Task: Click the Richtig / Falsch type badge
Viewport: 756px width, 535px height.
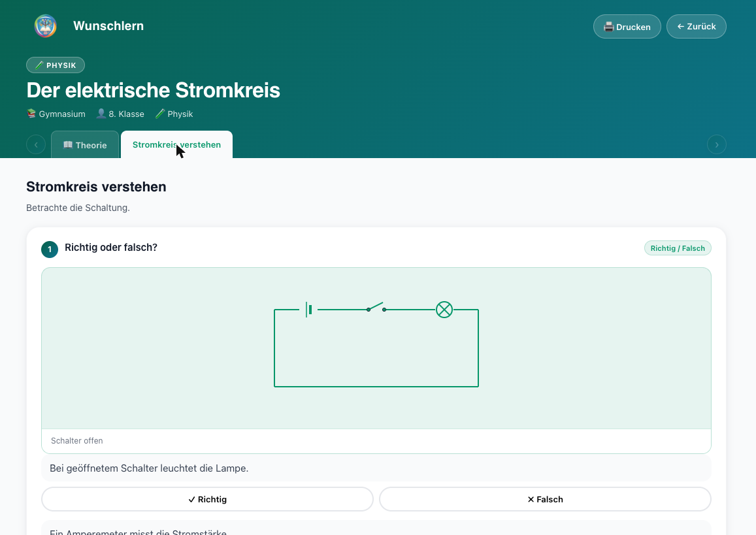Action: pos(678,248)
